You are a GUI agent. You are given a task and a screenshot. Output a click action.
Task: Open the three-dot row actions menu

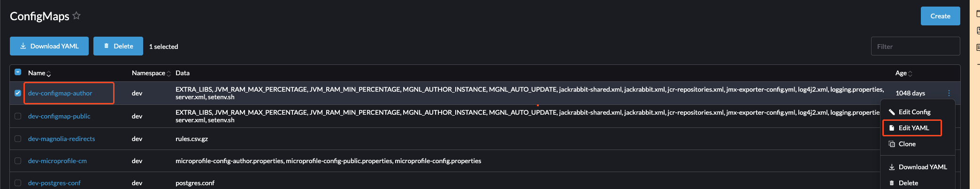tap(949, 93)
